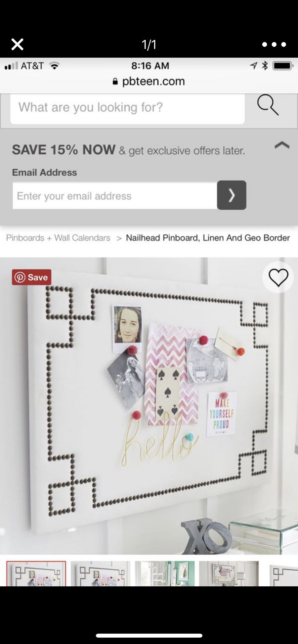Focus the Enter your email address field
This screenshot has width=298, height=644.
point(115,196)
